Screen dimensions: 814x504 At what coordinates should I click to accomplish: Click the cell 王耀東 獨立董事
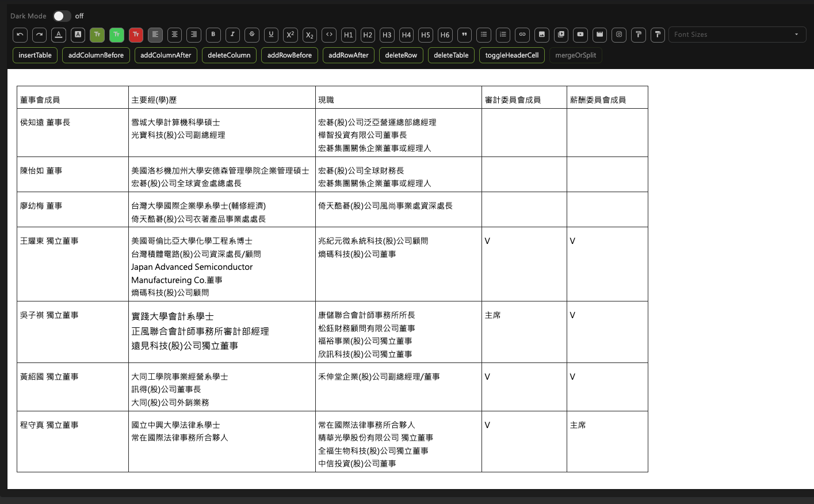coord(72,264)
